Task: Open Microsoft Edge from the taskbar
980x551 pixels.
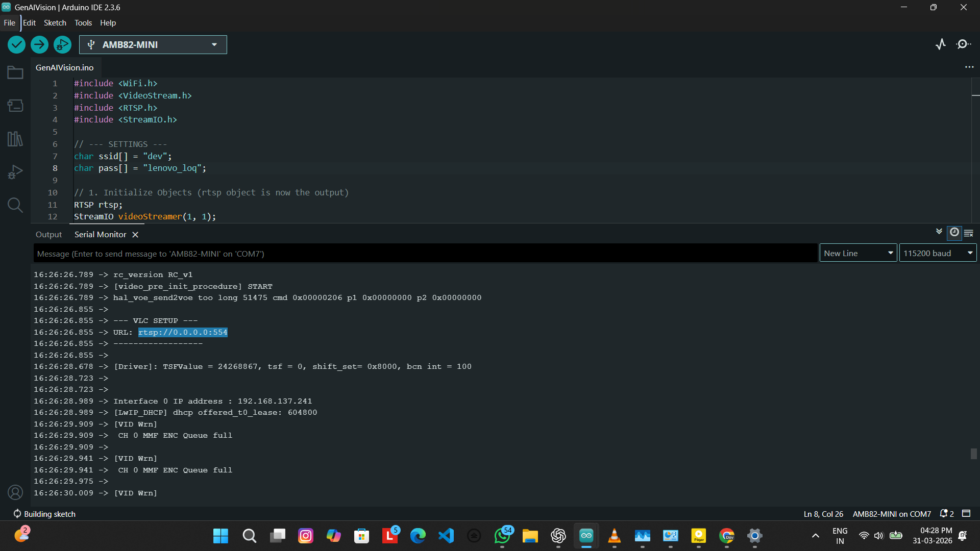Action: (x=418, y=536)
